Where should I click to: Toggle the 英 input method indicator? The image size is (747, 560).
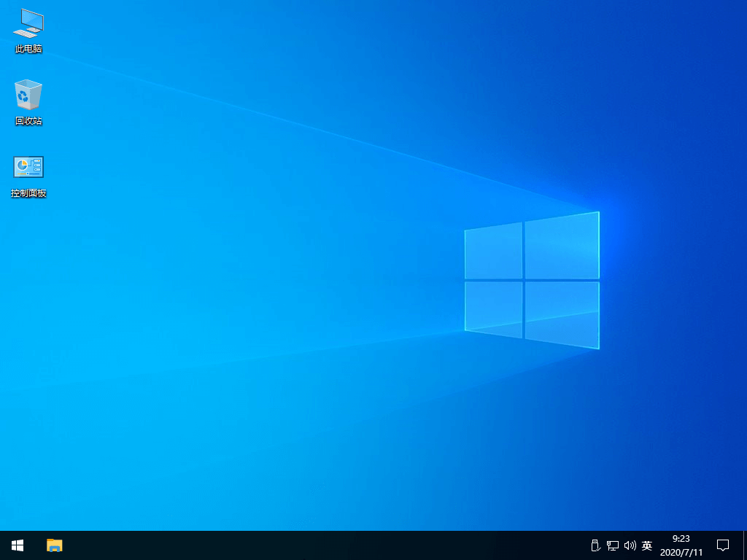pyautogui.click(x=647, y=545)
